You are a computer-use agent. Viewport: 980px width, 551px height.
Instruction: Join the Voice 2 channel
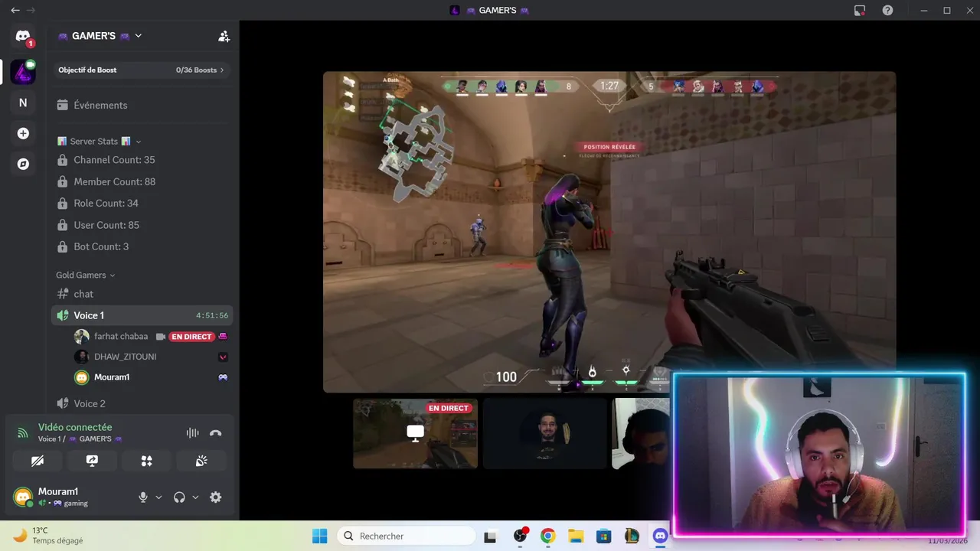click(142, 403)
